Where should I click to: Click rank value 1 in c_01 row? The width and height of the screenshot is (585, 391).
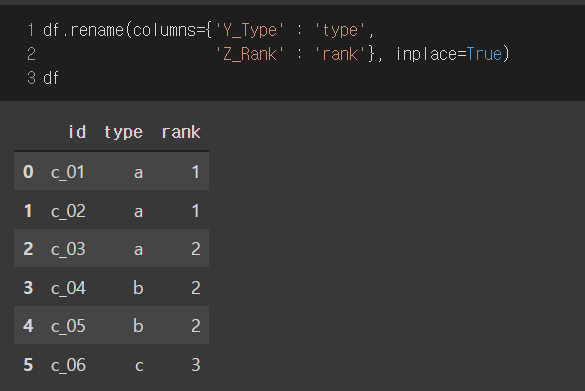pos(195,172)
